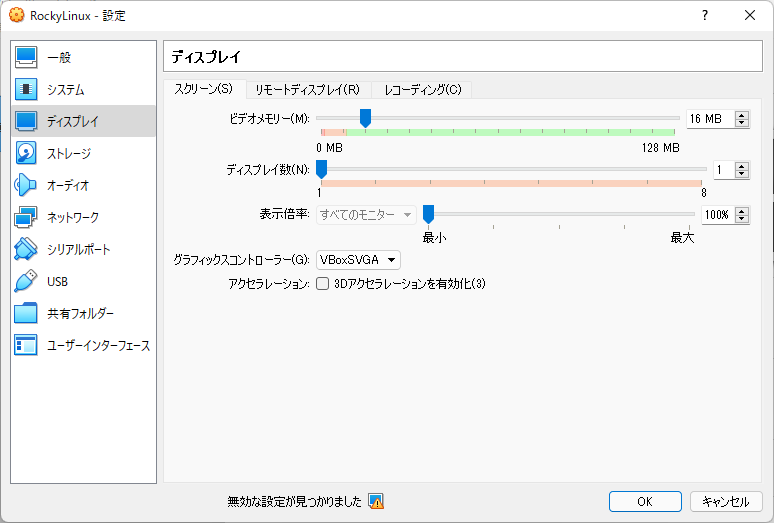This screenshot has height=523, width=774.
Task: Increase video memory with the spinner up arrow
Action: pyautogui.click(x=741, y=115)
